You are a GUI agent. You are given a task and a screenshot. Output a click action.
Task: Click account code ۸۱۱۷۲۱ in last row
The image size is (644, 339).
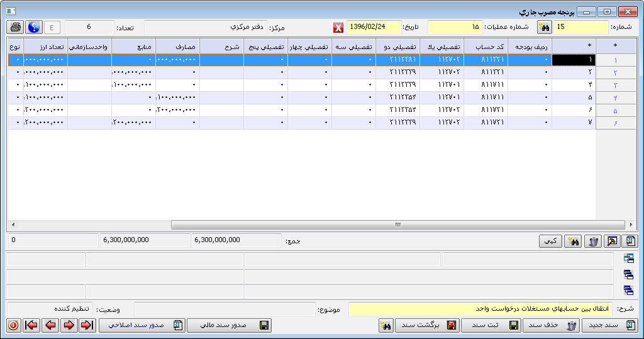(486, 123)
